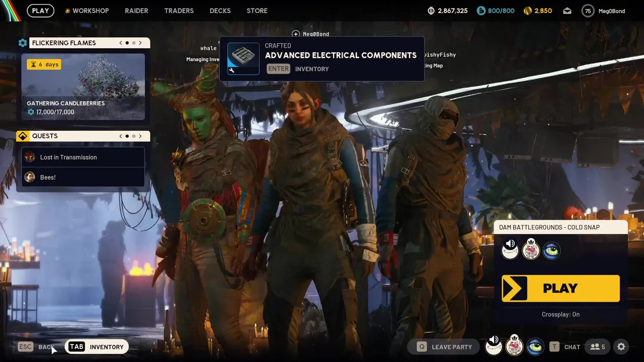Show previous Quests page
This screenshot has height=362, width=644.
point(121,136)
